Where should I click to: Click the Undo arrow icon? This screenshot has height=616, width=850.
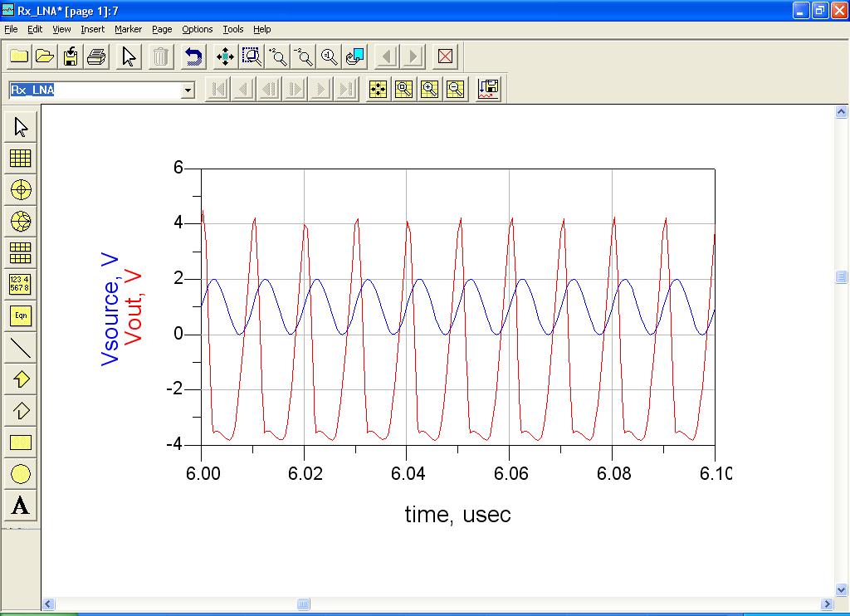point(193,56)
